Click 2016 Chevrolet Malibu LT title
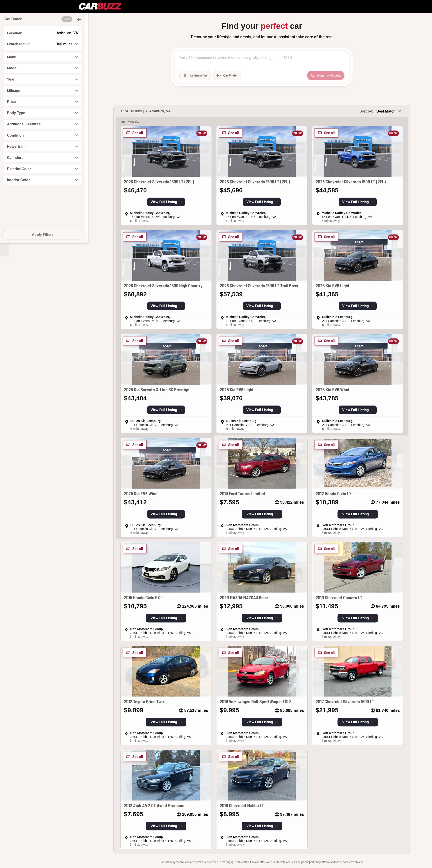Viewport: 432px width, 868px height. (242, 806)
